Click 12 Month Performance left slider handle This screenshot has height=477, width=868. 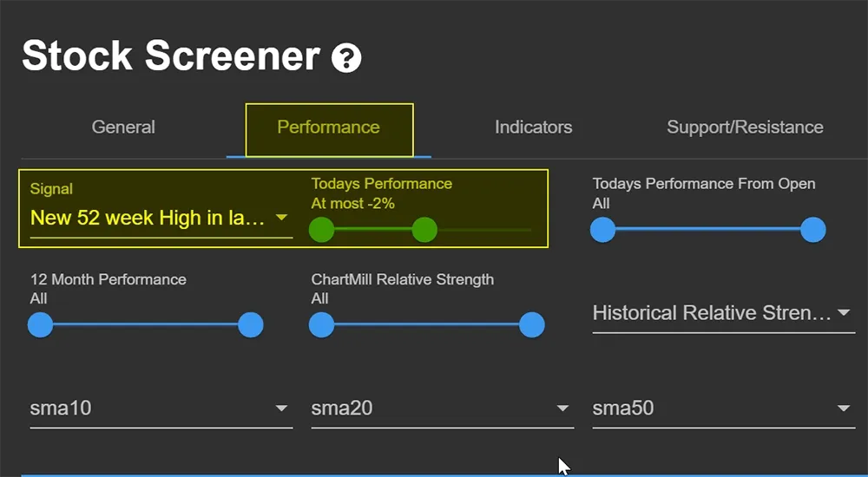(41, 325)
